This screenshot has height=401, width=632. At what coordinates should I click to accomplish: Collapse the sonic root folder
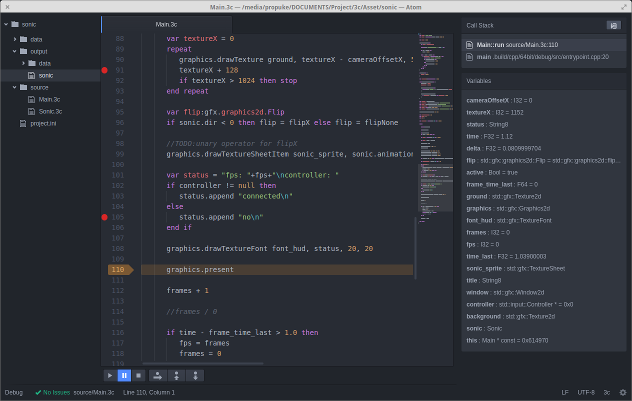tap(6, 25)
